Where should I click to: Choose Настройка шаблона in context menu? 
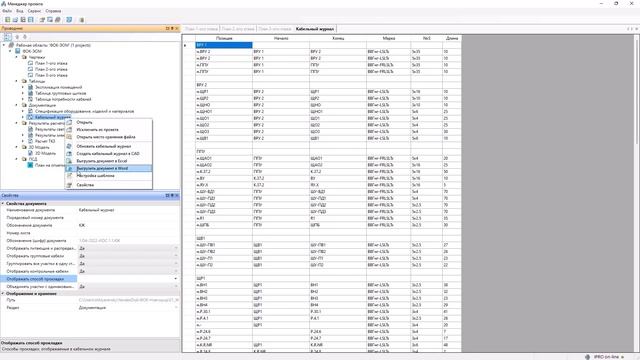click(96, 176)
